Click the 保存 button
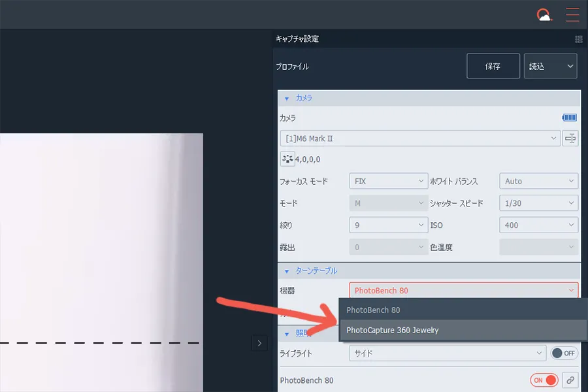Screen dimensions: 588x392 click(x=493, y=66)
